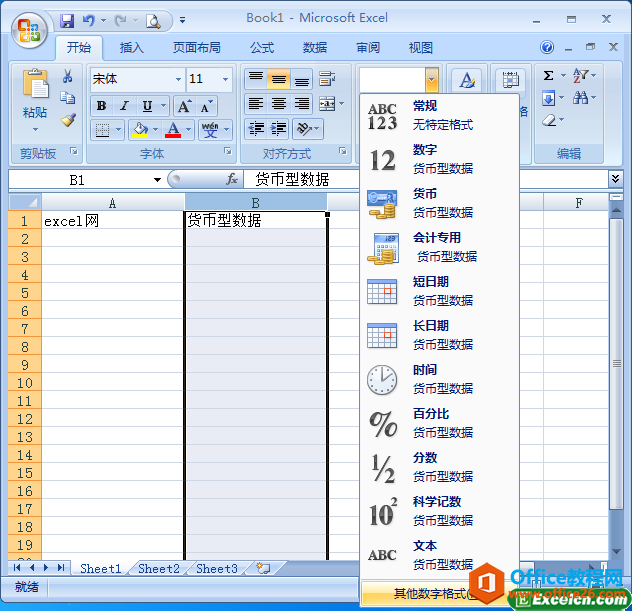The width and height of the screenshot is (632, 611).
Task: Click the insert function fx icon
Action: [x=232, y=179]
